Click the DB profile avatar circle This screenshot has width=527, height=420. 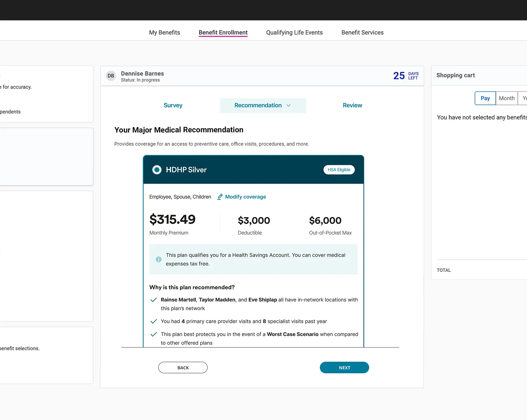tap(110, 75)
